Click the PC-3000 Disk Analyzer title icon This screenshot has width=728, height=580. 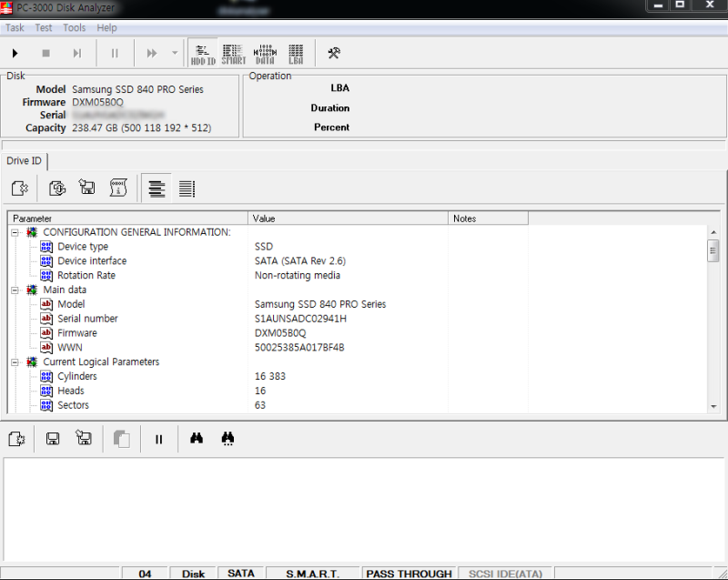click(6, 7)
